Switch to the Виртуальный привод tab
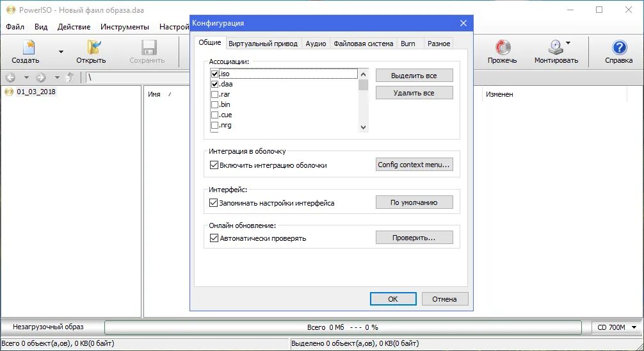The height and width of the screenshot is (351, 644). click(x=263, y=44)
